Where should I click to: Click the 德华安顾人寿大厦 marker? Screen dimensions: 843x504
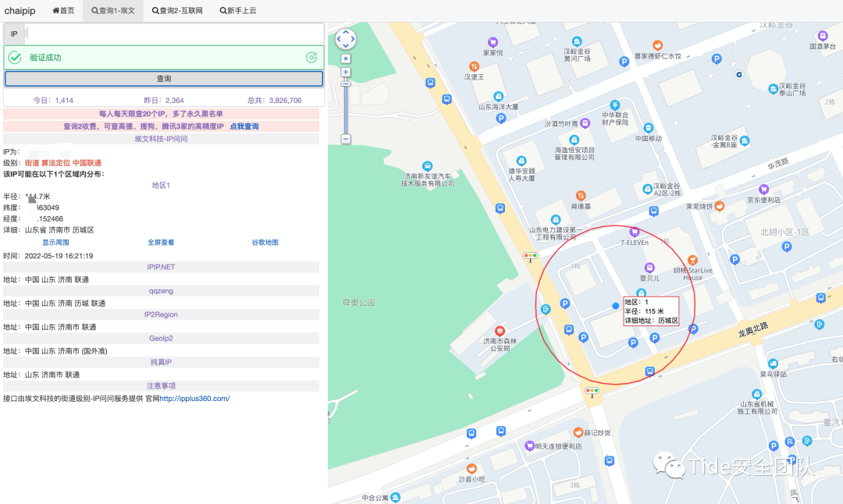pyautogui.click(x=521, y=161)
